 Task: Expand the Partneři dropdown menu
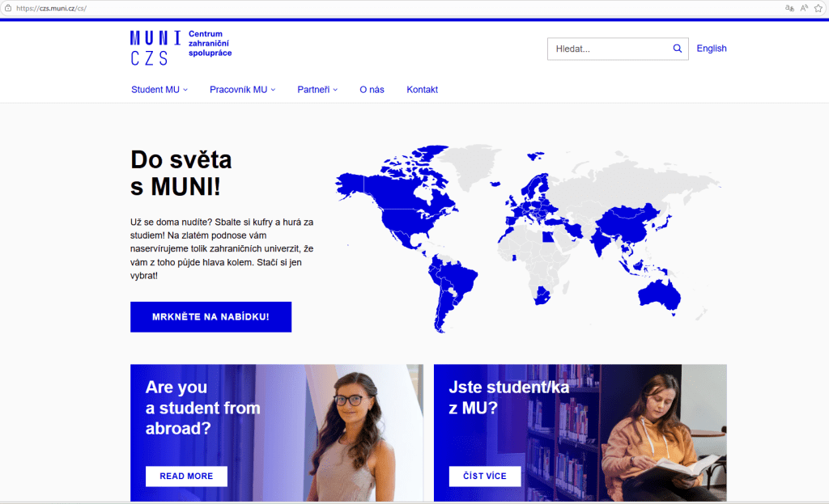(317, 90)
